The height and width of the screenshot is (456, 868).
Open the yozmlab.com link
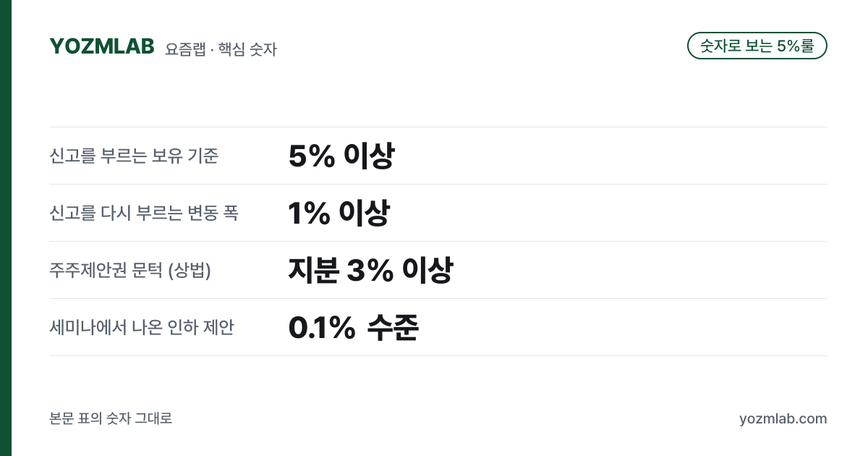tap(783, 419)
